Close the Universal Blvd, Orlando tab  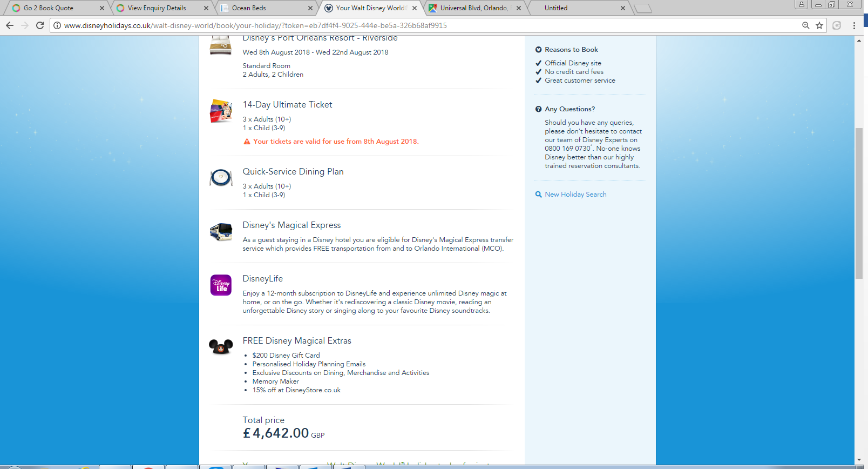point(519,8)
